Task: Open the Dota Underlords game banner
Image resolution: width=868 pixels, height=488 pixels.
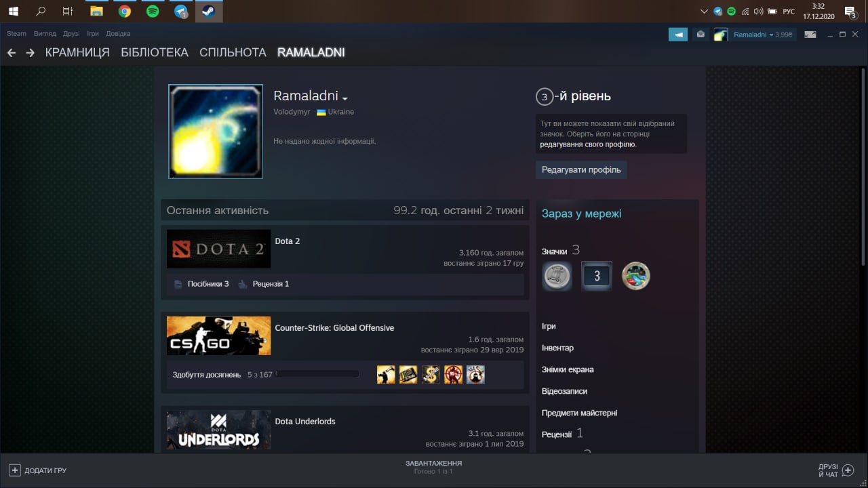Action: click(x=218, y=430)
